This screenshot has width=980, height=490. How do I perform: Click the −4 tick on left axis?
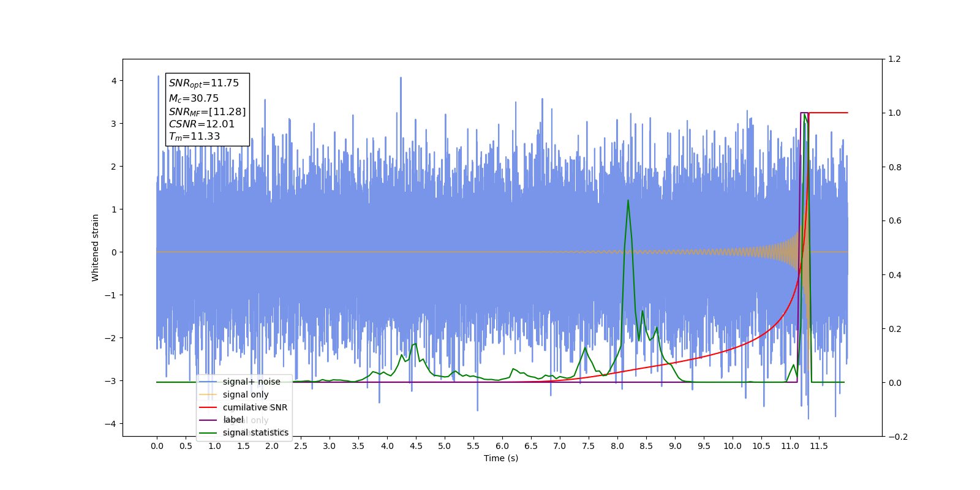coord(111,424)
